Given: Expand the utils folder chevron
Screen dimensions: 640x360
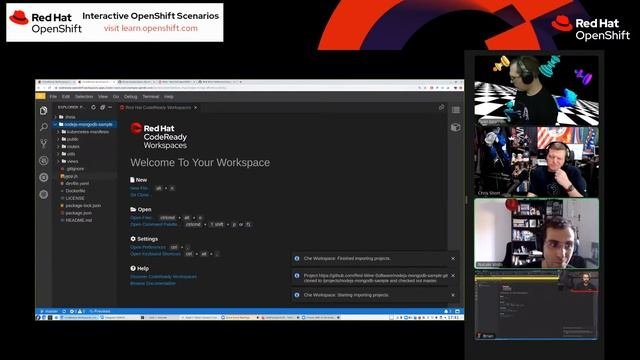Looking at the screenshot, I should [58, 154].
